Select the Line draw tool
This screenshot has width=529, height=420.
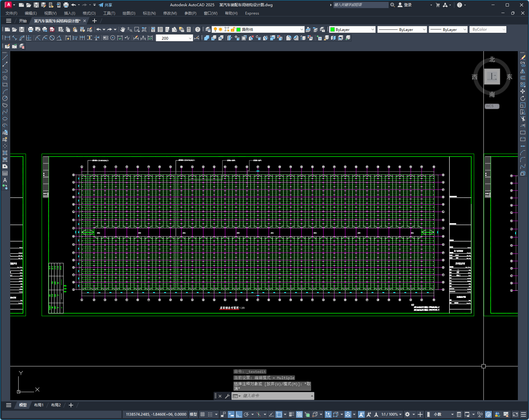[5, 58]
